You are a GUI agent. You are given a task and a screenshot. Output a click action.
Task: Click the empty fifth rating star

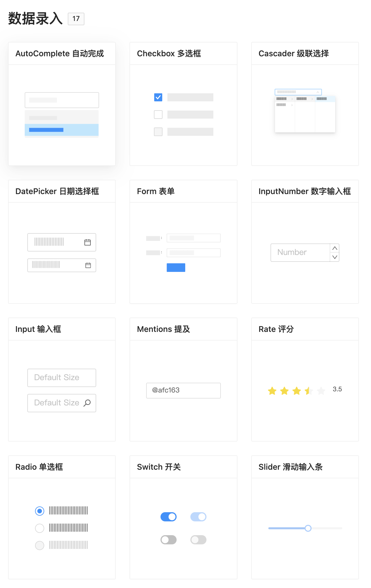tap(321, 391)
